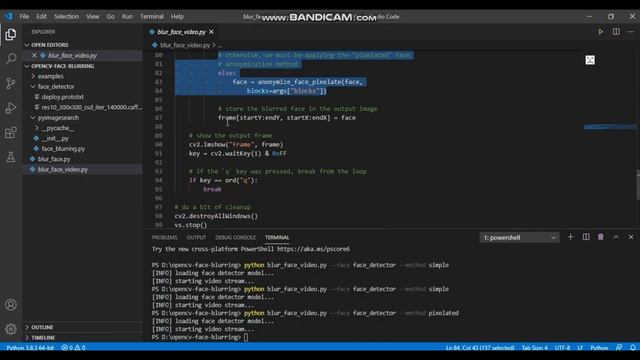Change Python language mode in status bar
This screenshot has height=360, width=640.
click(x=599, y=348)
